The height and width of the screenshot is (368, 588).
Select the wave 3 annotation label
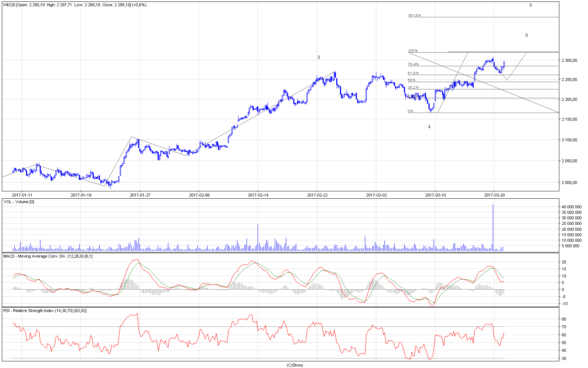319,57
